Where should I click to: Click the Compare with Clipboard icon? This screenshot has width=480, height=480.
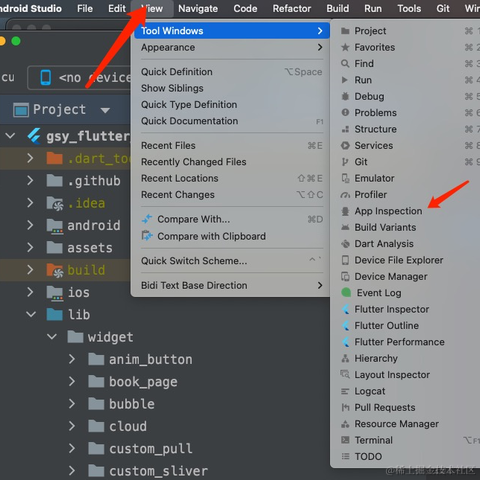click(x=147, y=236)
